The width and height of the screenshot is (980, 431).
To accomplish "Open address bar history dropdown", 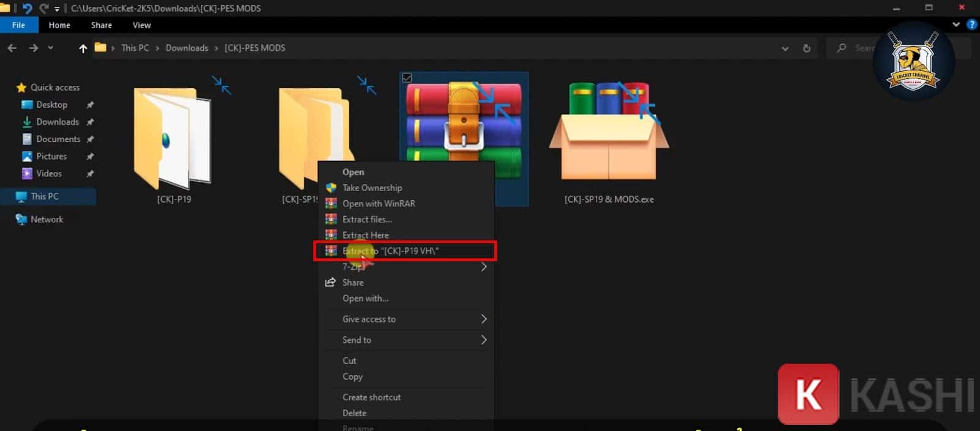I will [785, 48].
